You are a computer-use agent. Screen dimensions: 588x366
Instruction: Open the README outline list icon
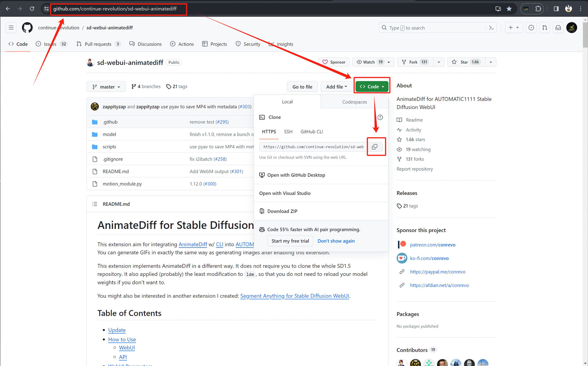coord(94,204)
